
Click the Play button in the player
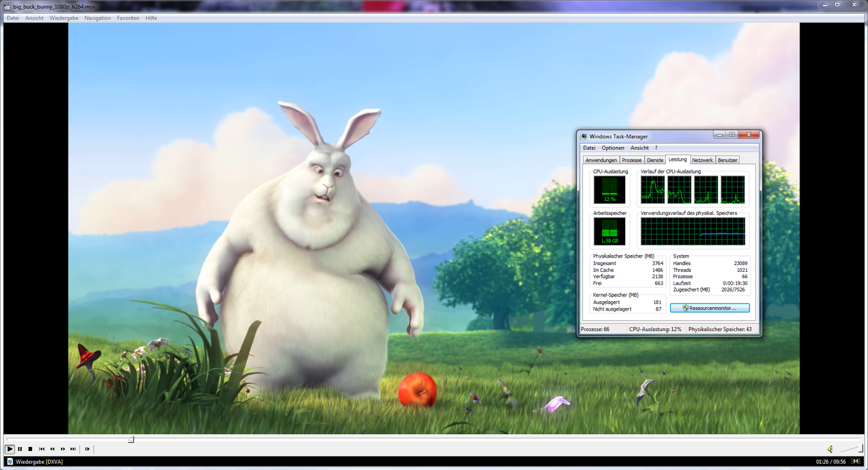[x=9, y=449]
